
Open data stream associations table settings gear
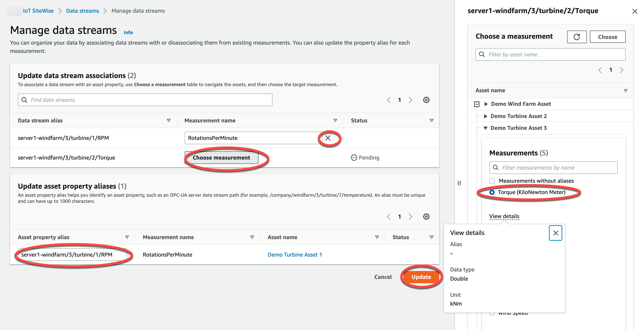(x=426, y=100)
